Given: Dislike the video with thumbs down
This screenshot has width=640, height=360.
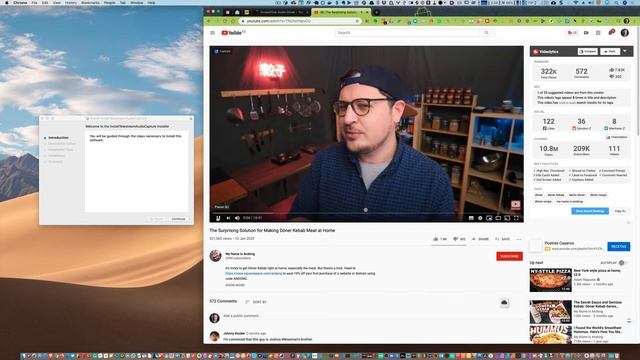Looking at the screenshot, I should (x=459, y=239).
